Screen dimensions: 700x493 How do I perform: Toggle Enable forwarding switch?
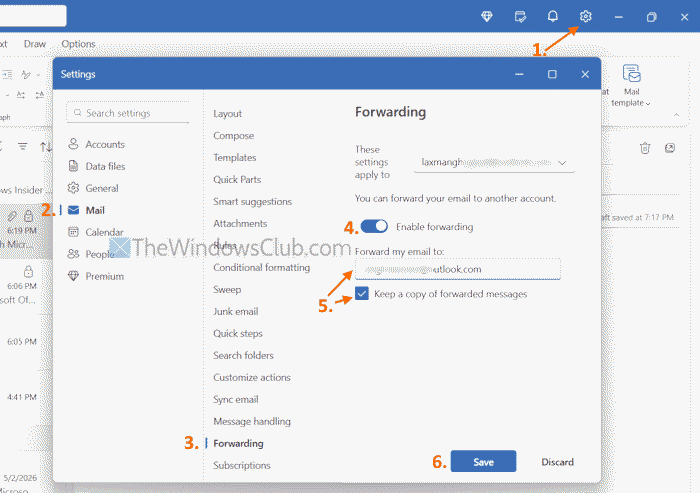(374, 226)
